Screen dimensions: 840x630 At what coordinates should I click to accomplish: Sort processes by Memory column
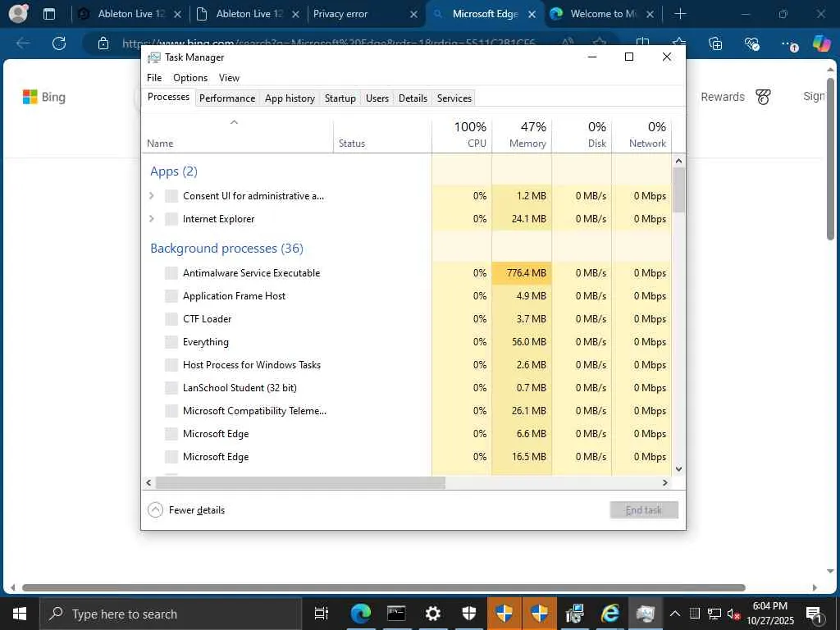click(x=522, y=135)
